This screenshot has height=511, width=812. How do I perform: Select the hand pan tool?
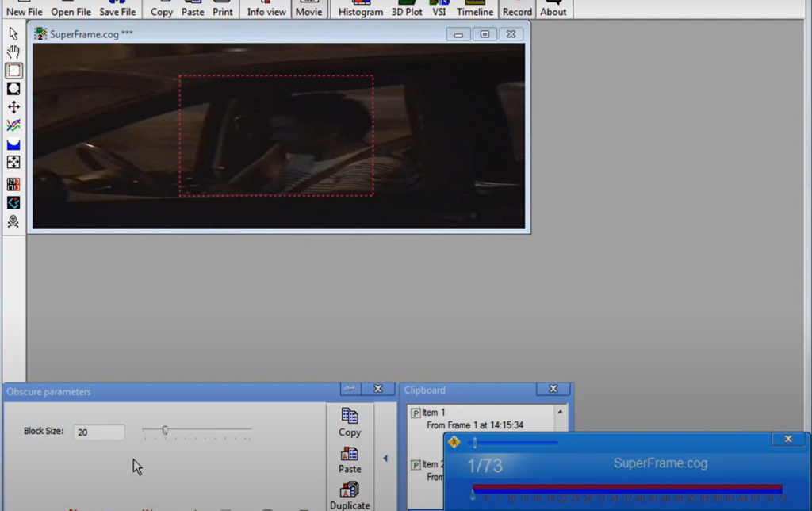coord(13,52)
